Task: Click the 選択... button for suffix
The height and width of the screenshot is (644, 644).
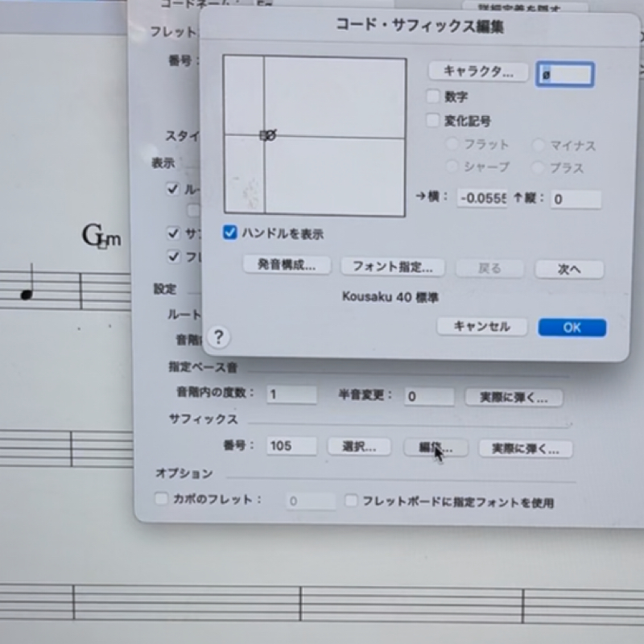Action: pos(358,447)
